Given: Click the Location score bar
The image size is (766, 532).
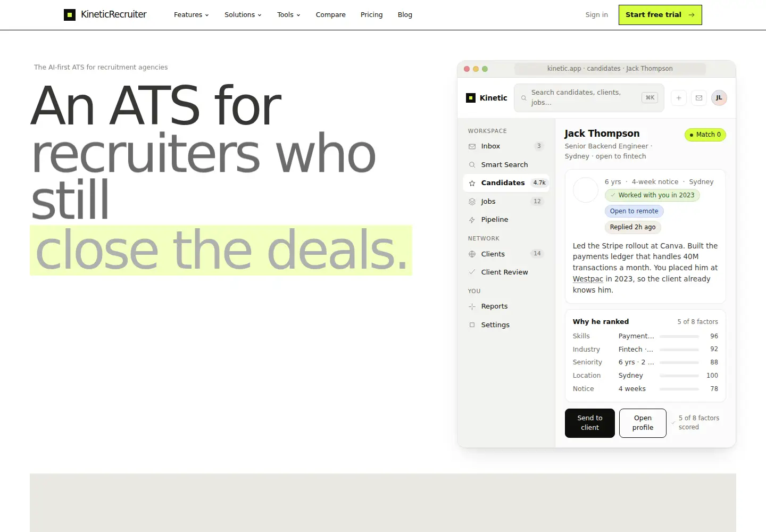Looking at the screenshot, I should coord(679,376).
